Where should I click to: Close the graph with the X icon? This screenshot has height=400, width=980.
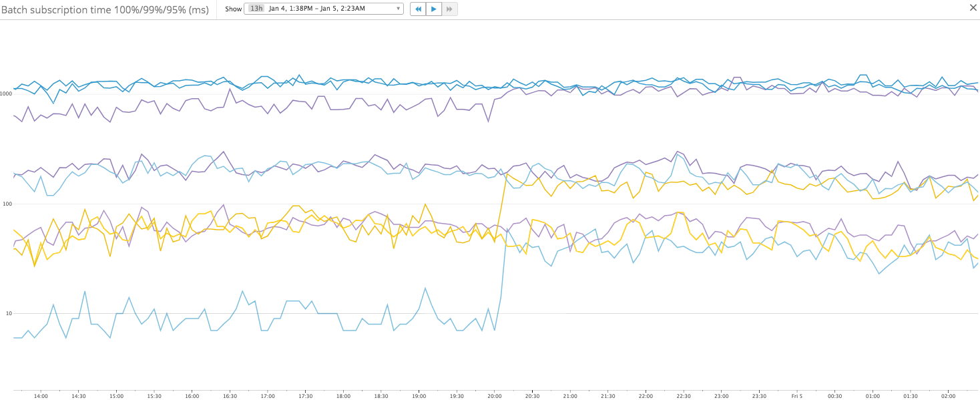click(x=972, y=8)
